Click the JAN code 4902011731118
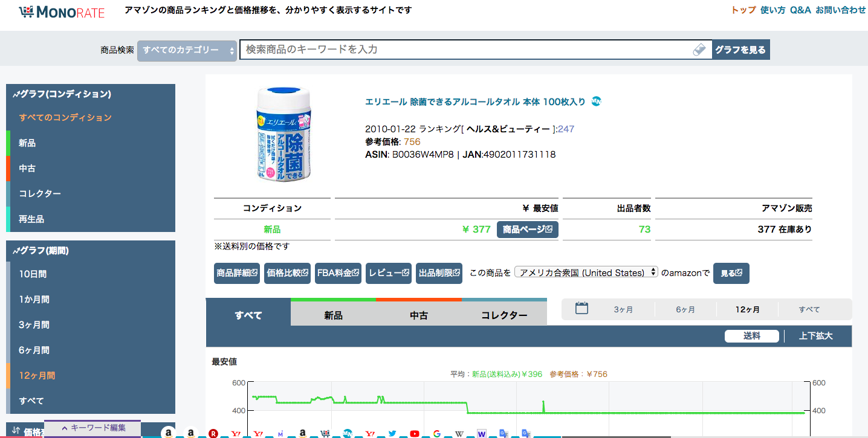 point(519,154)
